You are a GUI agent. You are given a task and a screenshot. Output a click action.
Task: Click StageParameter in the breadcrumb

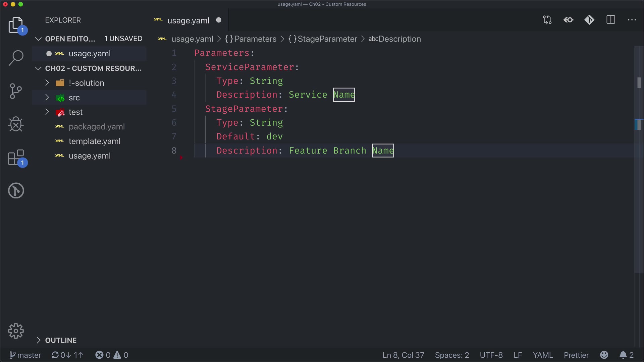327,39
